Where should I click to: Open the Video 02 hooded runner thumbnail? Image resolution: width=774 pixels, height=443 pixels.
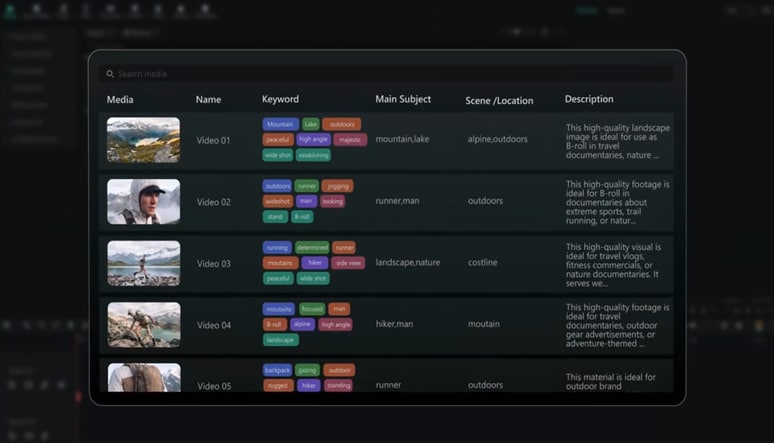[144, 201]
